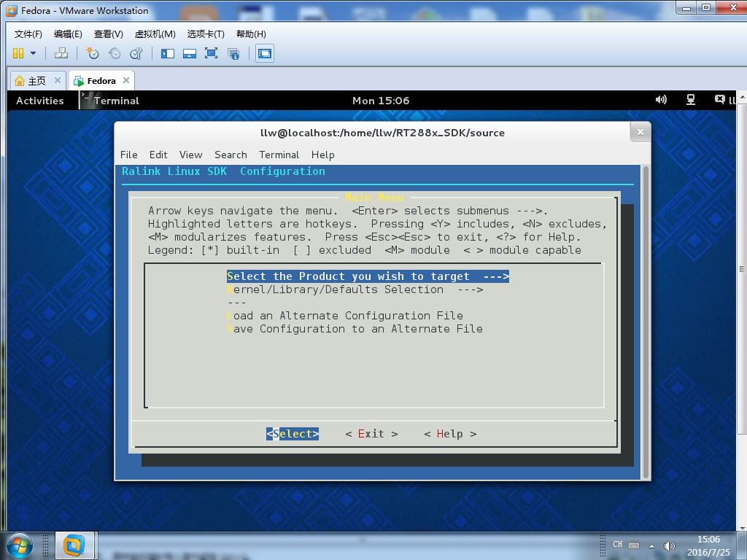747x560 pixels.
Task: Close the 主页 tab
Action: (57, 80)
